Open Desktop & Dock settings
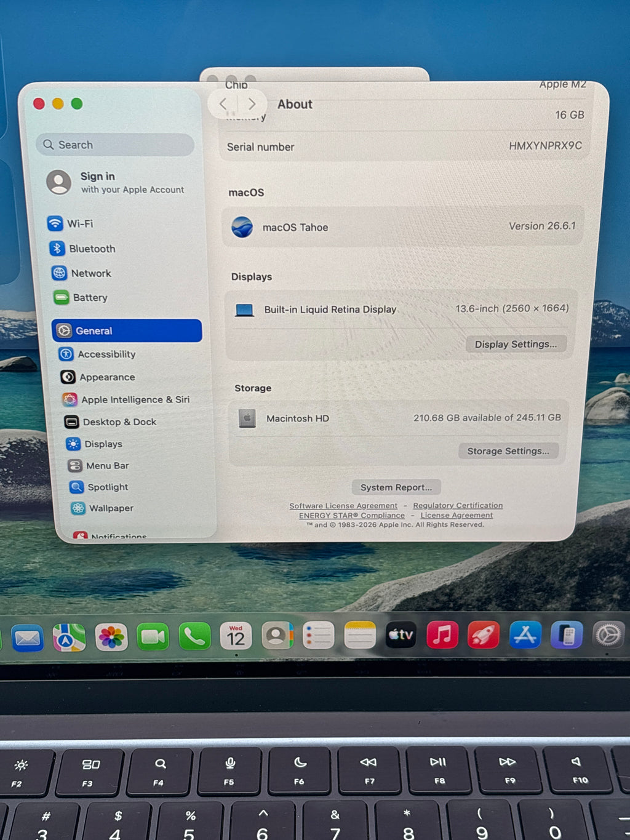The height and width of the screenshot is (840, 630). coord(111,422)
